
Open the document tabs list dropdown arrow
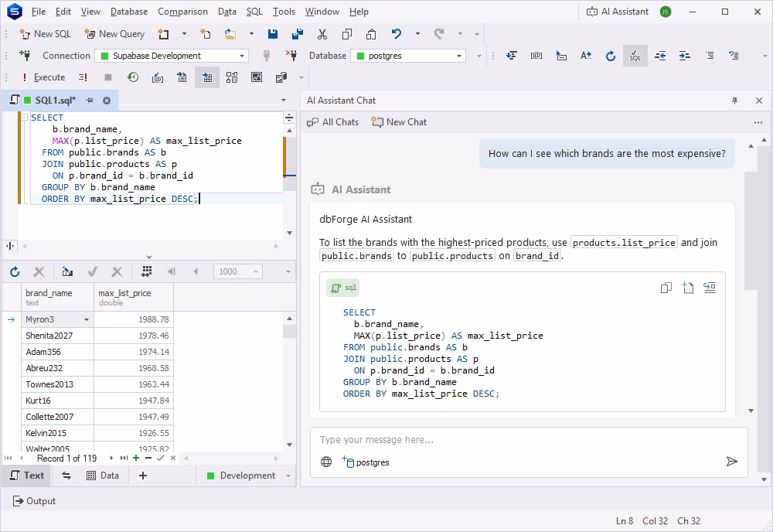[x=284, y=101]
